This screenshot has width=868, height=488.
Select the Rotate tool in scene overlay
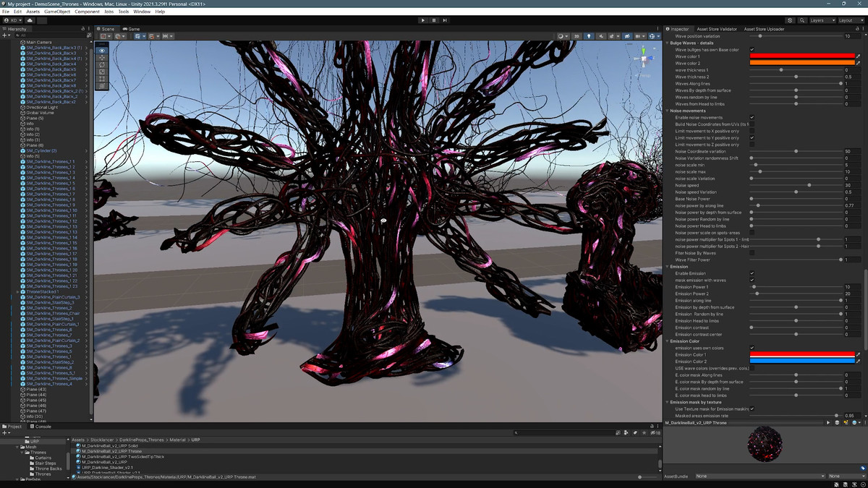pos(102,65)
